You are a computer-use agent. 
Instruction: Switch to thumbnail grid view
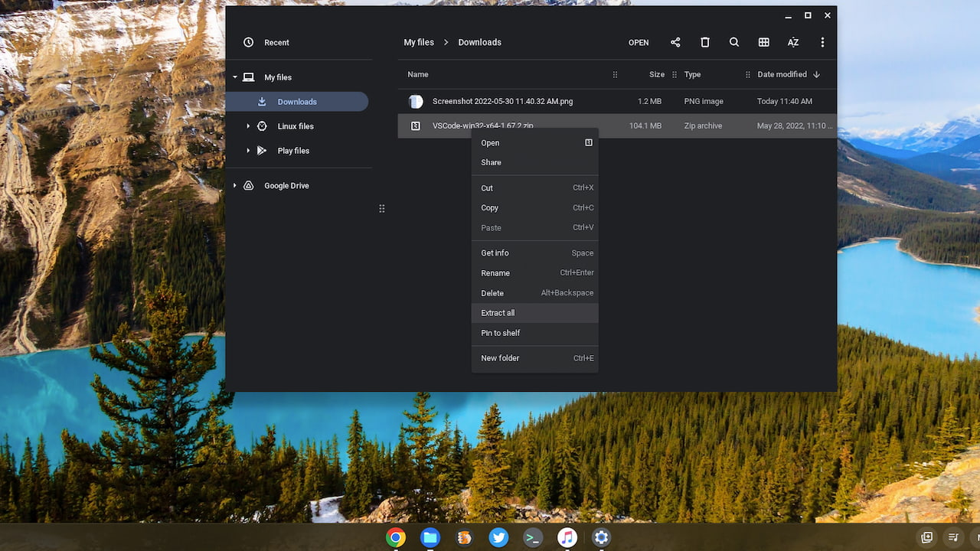click(763, 43)
